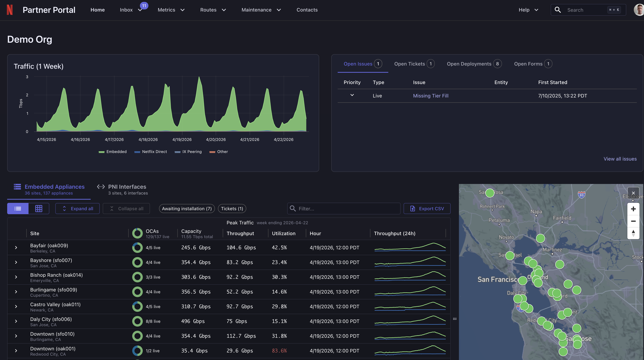Image resolution: width=644 pixels, height=360 pixels.
Task: Click the Filter... input field
Action: (x=344, y=209)
